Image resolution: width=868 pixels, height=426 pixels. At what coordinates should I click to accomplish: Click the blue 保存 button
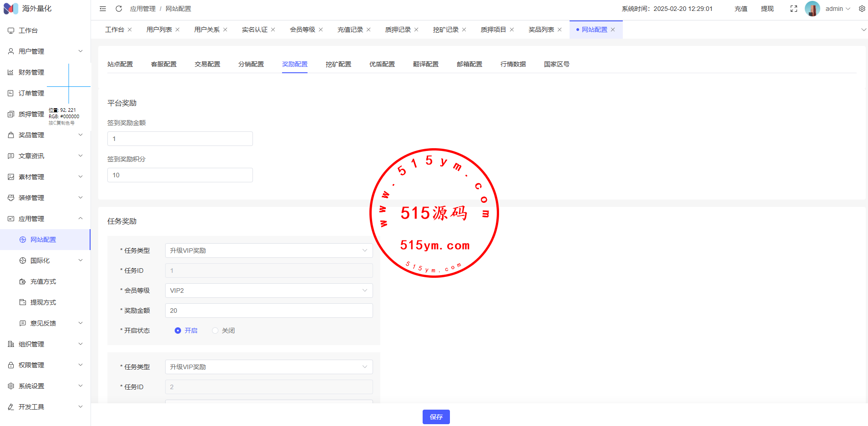[436, 417]
